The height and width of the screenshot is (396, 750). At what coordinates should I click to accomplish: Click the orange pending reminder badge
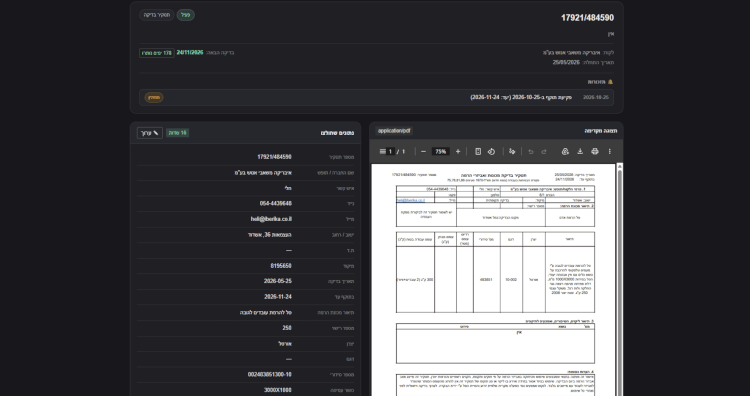pyautogui.click(x=154, y=98)
